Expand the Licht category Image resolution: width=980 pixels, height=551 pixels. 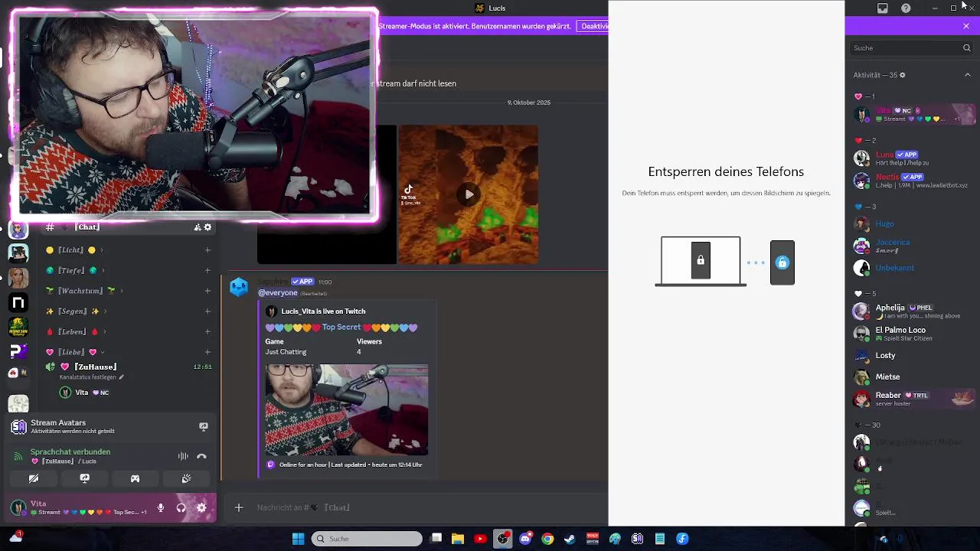(x=75, y=250)
